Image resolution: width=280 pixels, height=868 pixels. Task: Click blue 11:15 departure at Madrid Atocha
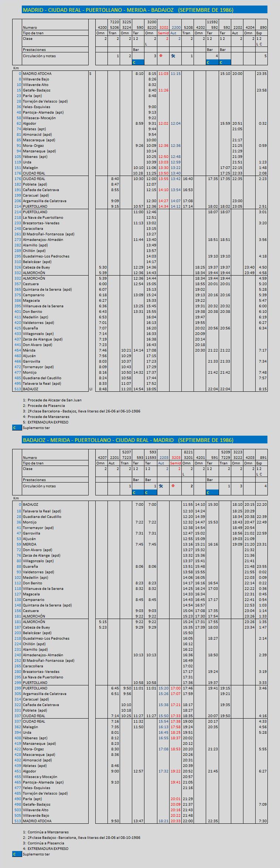pyautogui.click(x=176, y=73)
